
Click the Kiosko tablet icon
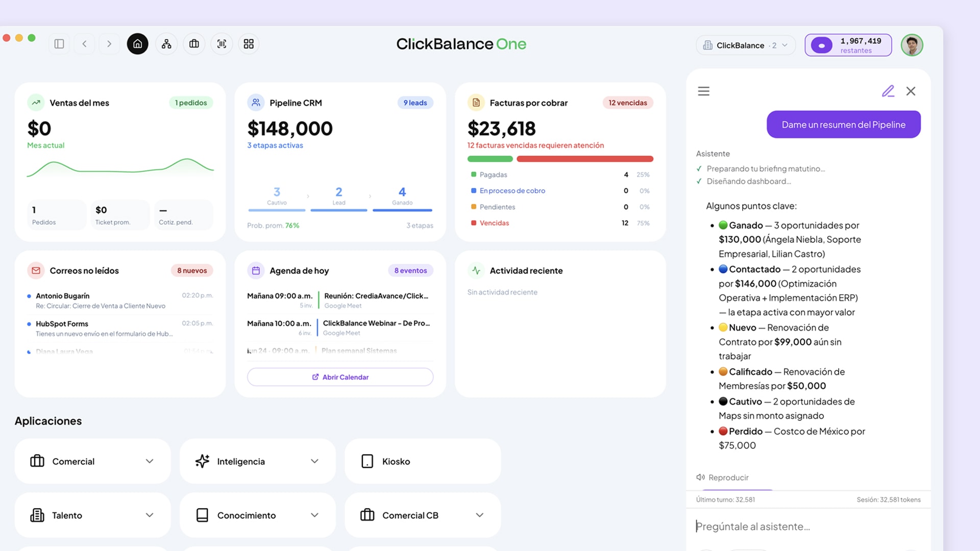click(x=367, y=461)
